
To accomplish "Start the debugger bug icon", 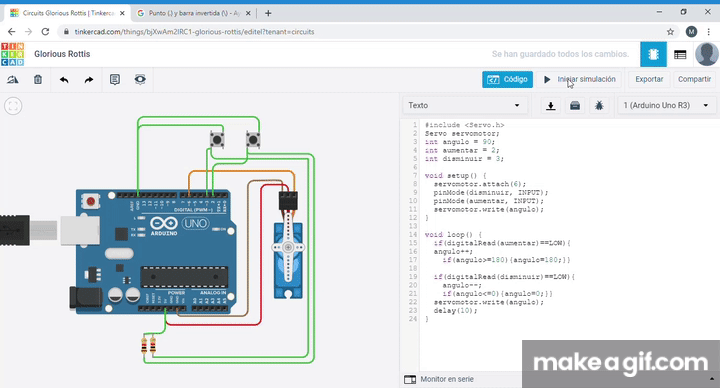I will (599, 106).
